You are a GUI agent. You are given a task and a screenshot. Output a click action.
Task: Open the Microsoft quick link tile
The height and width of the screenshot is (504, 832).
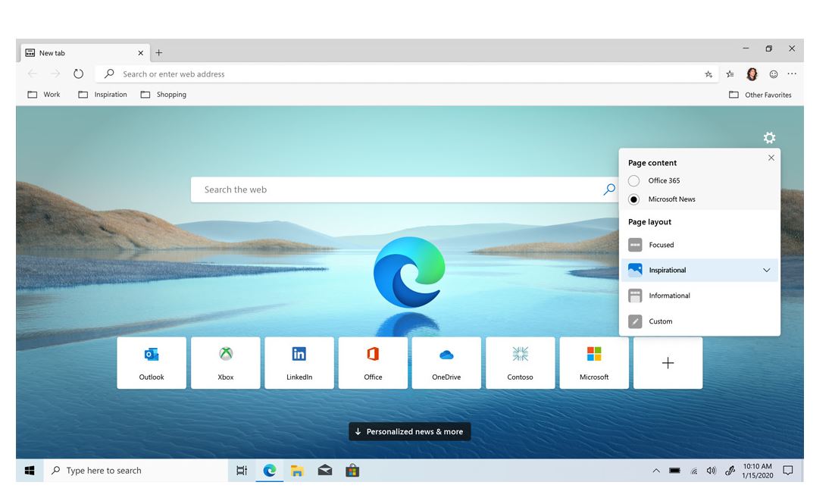pos(594,363)
